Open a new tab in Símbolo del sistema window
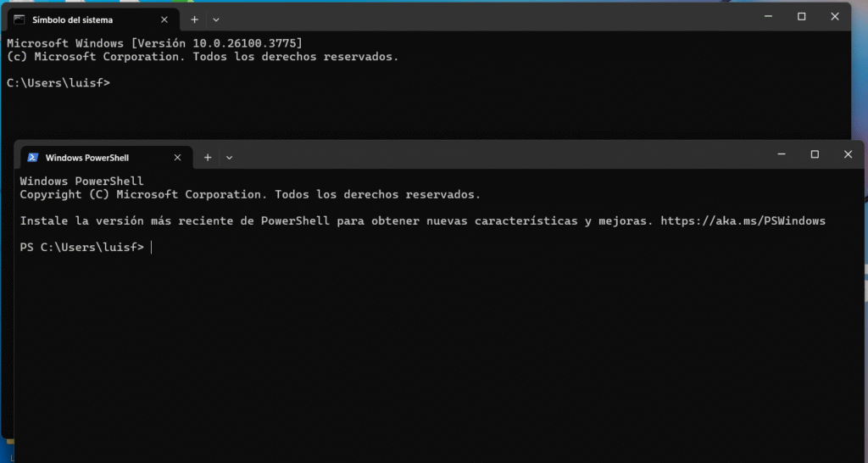 pyautogui.click(x=194, y=20)
